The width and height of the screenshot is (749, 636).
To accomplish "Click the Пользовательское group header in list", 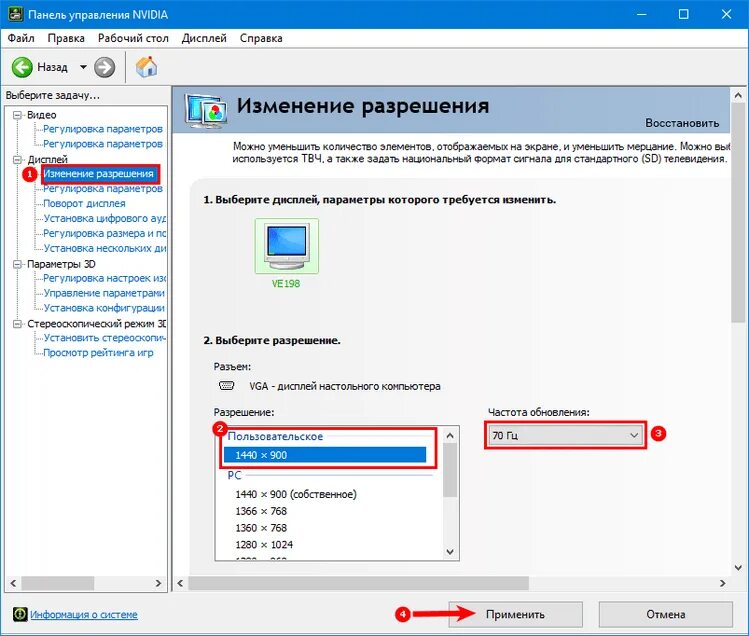I will point(275,436).
